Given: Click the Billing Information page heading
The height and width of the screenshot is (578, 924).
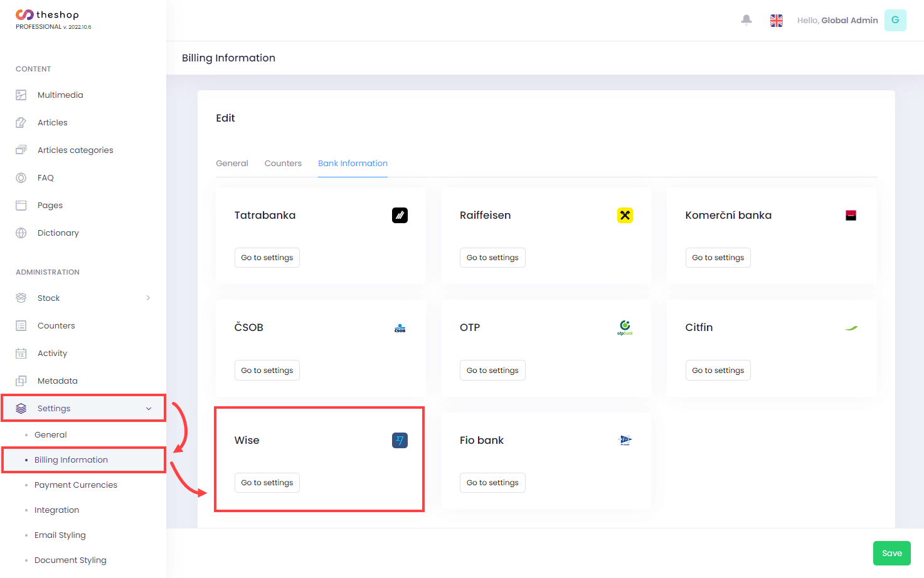Looking at the screenshot, I should (228, 58).
